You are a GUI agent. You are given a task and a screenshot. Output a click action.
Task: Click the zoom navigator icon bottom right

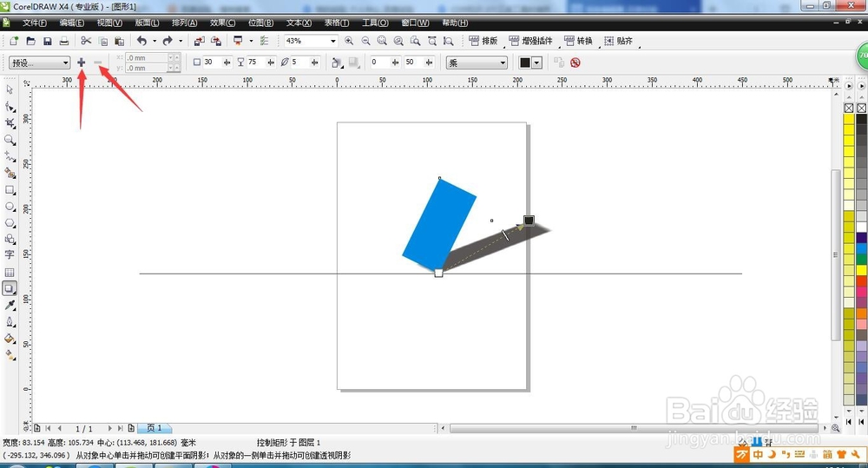[836, 428]
